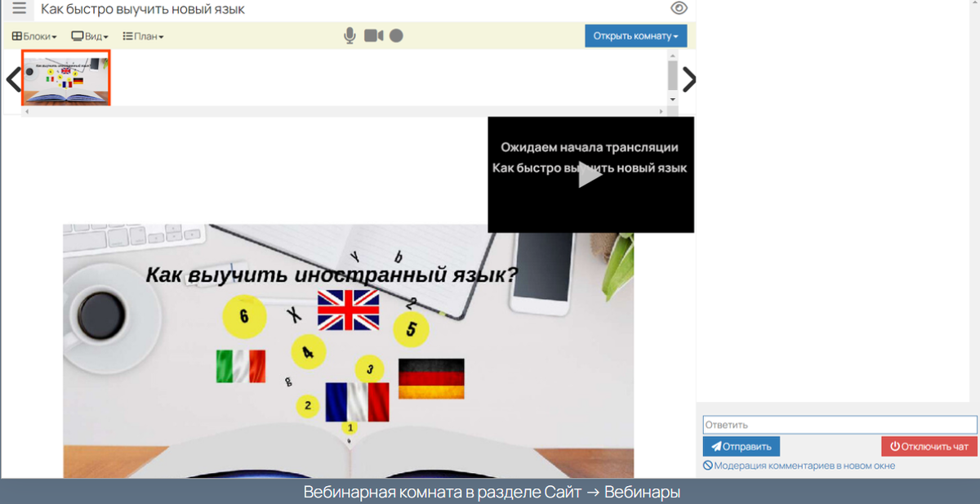The width and height of the screenshot is (980, 504).
Task: Click the round record button
Action: pos(396,35)
